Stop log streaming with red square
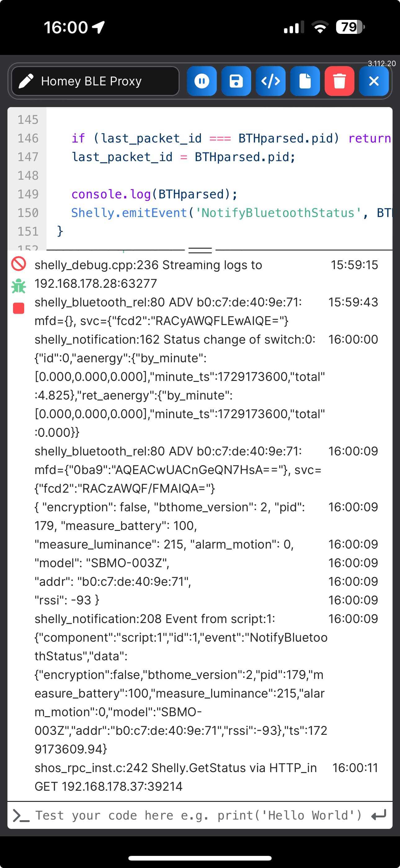The height and width of the screenshot is (868, 400). 19,308
